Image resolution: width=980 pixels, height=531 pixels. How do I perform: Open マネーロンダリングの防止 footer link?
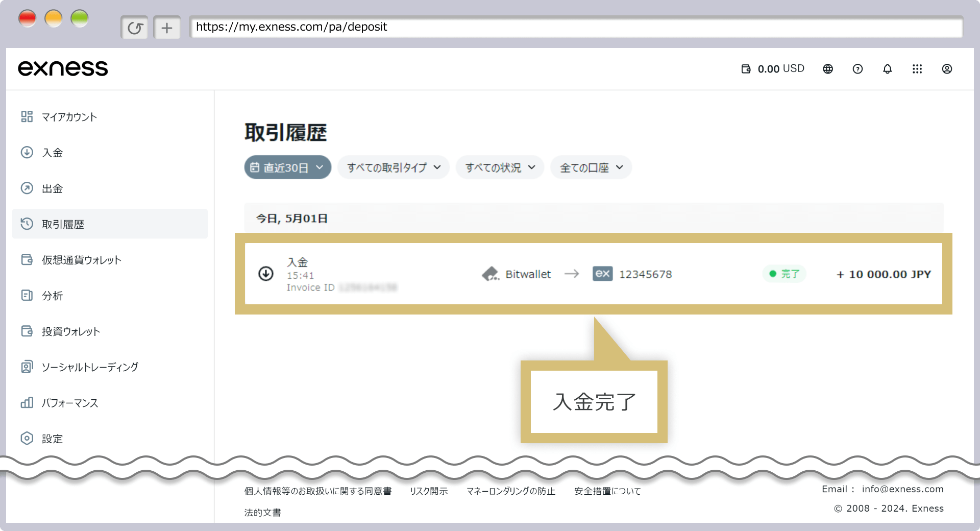pyautogui.click(x=511, y=491)
